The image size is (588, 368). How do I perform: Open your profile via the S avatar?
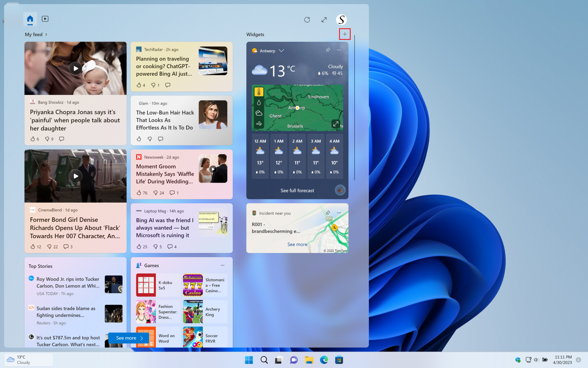(341, 20)
